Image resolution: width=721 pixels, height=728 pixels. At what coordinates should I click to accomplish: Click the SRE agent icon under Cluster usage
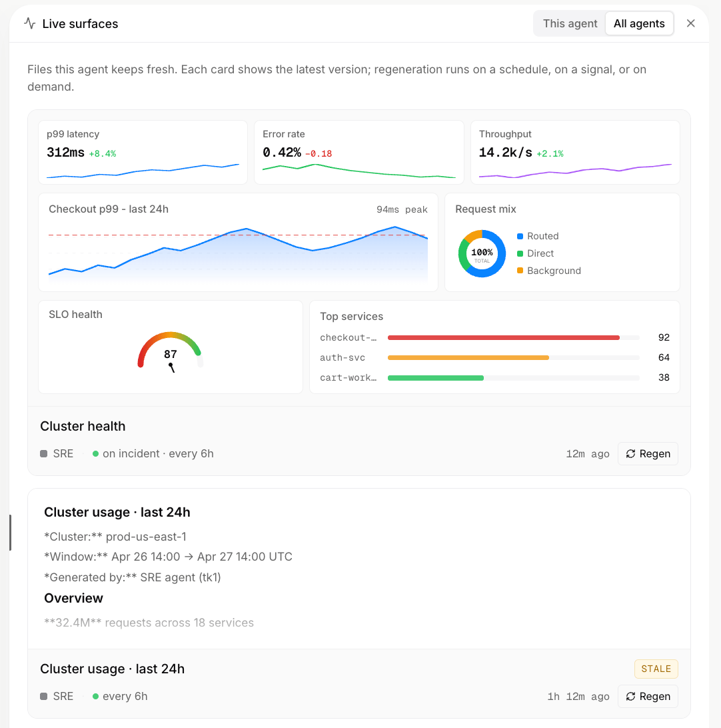pos(43,697)
